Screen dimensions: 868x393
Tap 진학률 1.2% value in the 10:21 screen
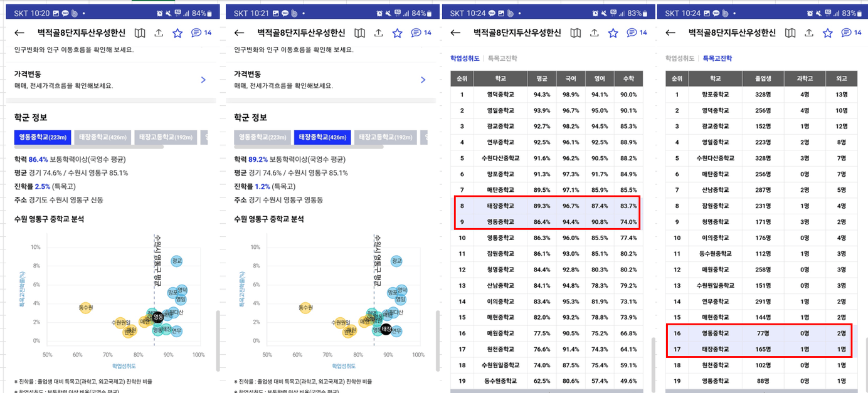pos(262,186)
